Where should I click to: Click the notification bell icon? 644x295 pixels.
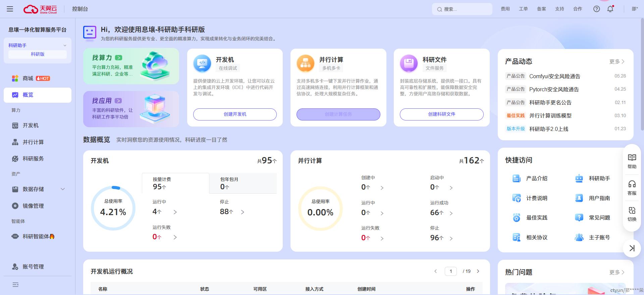[610, 9]
